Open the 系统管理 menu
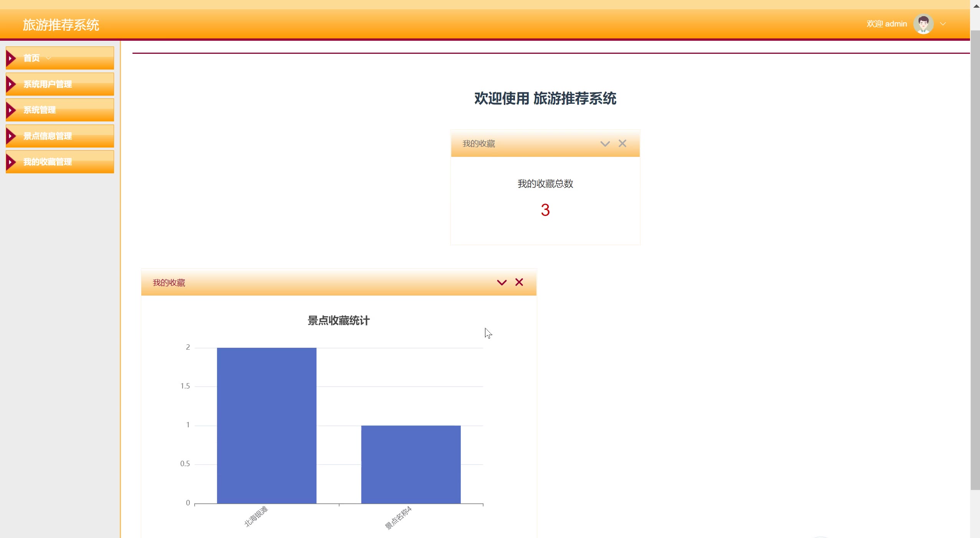 pos(40,110)
